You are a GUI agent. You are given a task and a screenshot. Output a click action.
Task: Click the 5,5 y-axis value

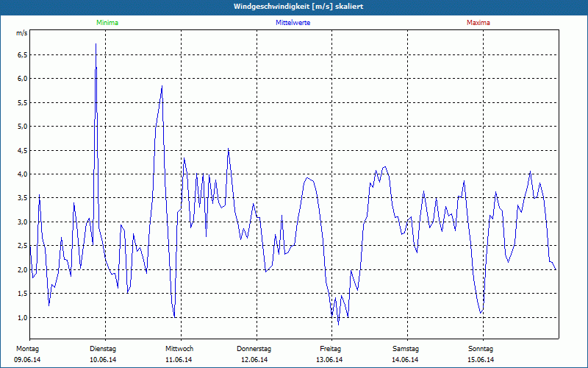coord(23,102)
